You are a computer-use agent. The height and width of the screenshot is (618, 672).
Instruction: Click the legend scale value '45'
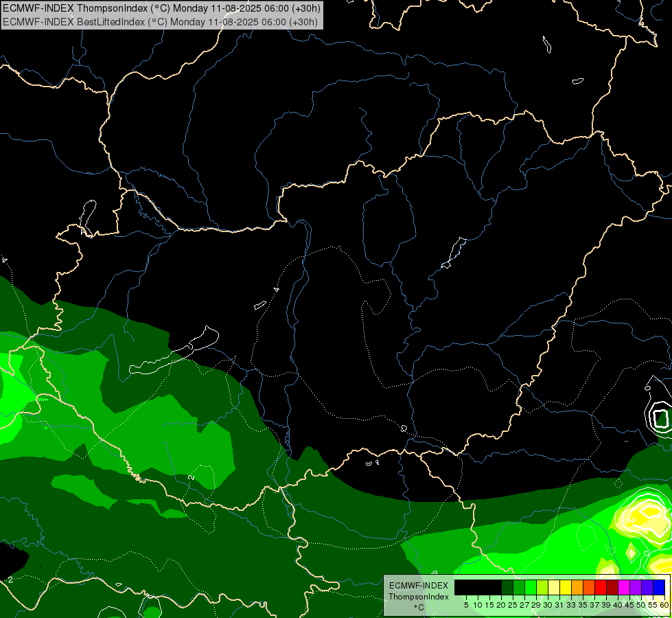(629, 605)
